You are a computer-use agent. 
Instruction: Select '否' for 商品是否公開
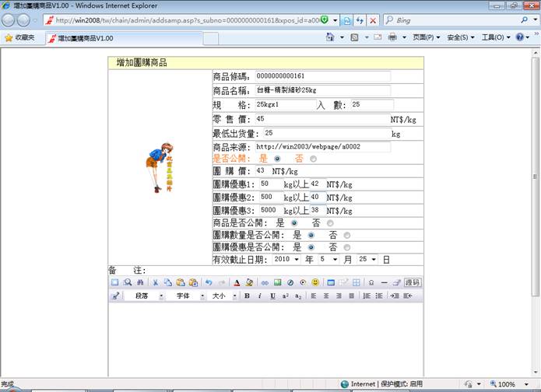pyautogui.click(x=331, y=222)
